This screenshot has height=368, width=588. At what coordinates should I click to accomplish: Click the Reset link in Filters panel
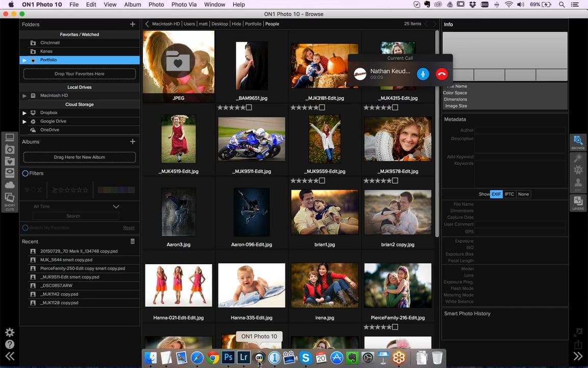[129, 228]
